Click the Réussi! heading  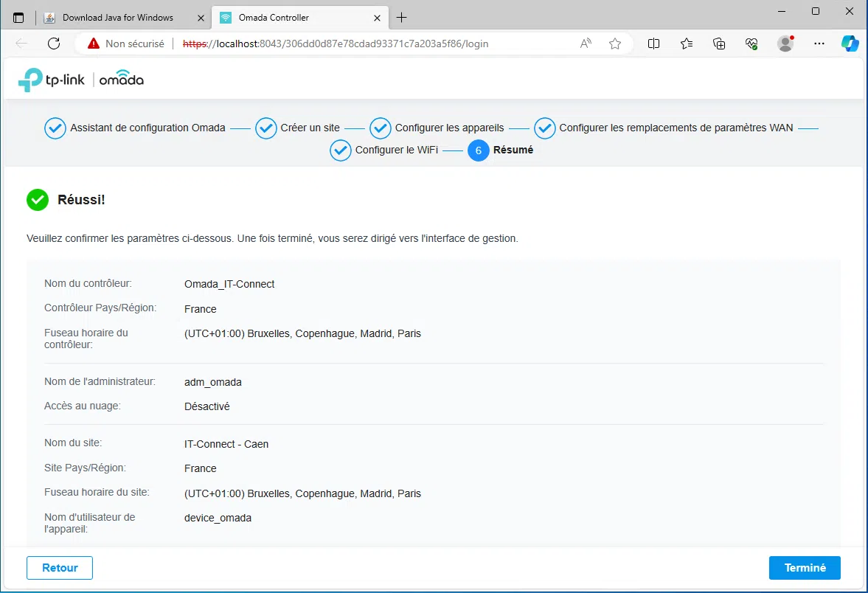pyautogui.click(x=81, y=200)
